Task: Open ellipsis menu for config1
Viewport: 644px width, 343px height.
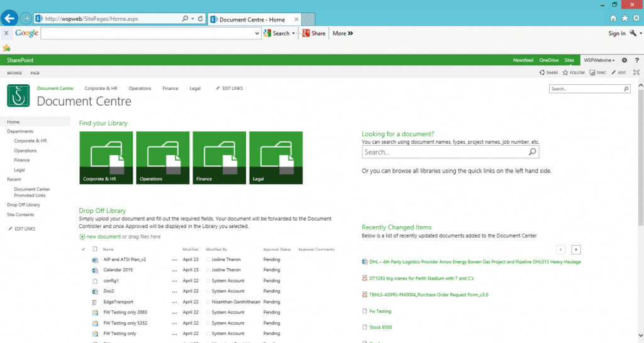Action: 175,281
